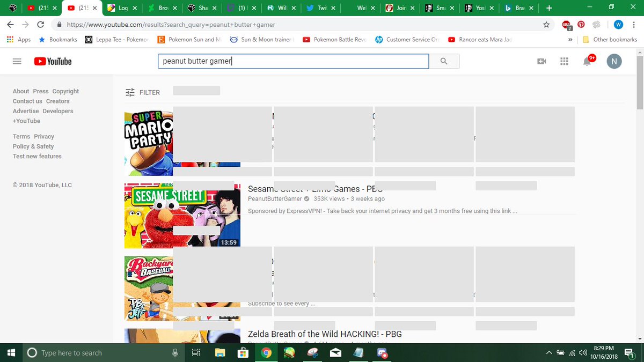Open a new browser tab
Image resolution: width=644 pixels, height=362 pixels.
(x=549, y=8)
